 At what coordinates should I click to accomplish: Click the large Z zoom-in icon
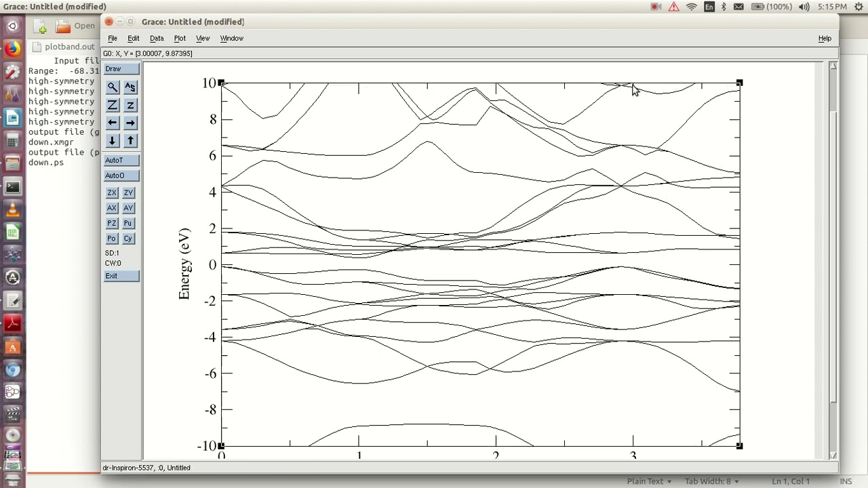[113, 105]
